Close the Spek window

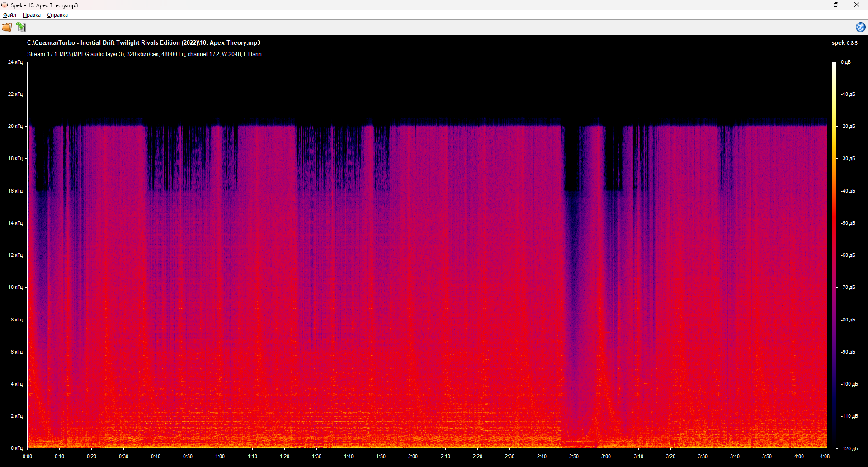[x=856, y=5]
